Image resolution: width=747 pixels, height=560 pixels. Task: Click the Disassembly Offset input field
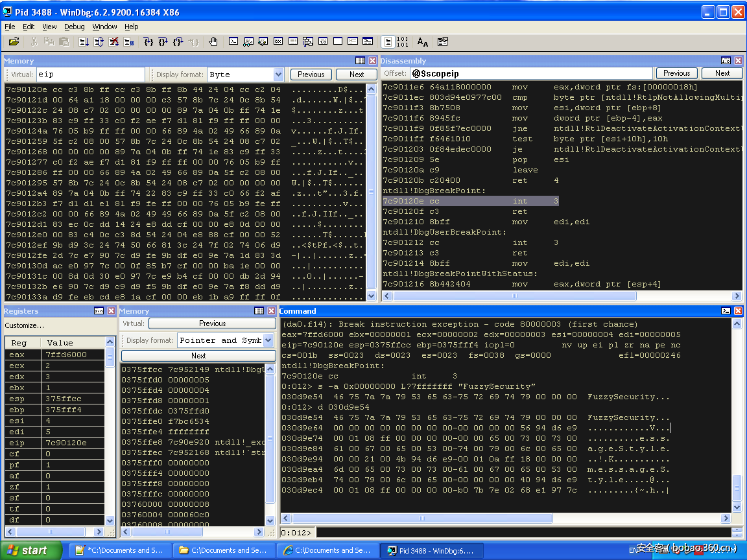[530, 73]
